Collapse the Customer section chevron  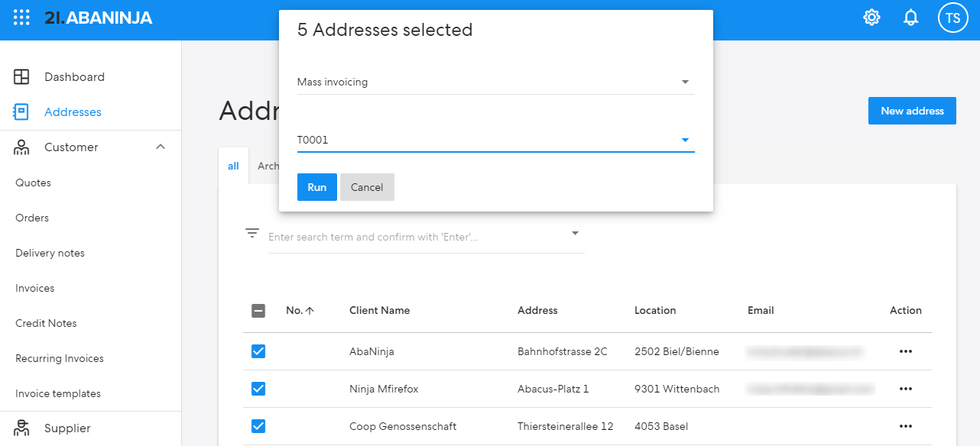161,147
